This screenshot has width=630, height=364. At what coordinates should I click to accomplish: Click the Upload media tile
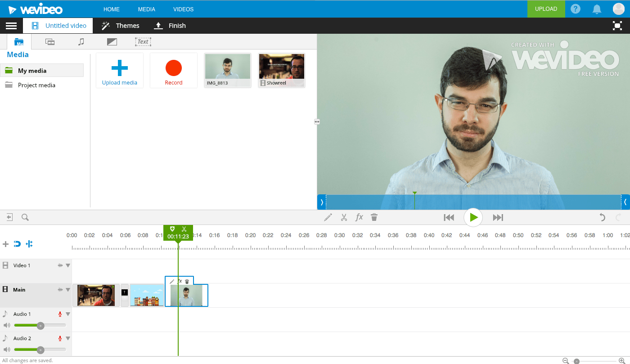coord(120,70)
